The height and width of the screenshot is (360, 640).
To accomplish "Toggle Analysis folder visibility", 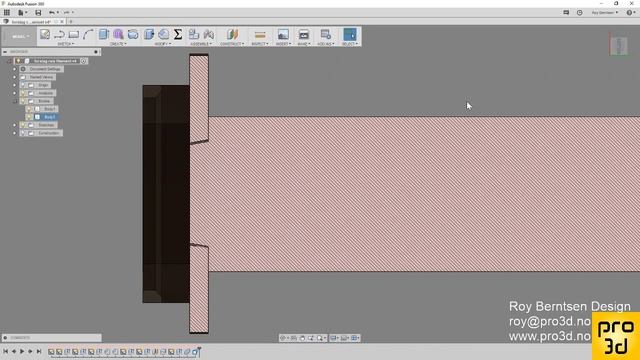I will click(23, 93).
